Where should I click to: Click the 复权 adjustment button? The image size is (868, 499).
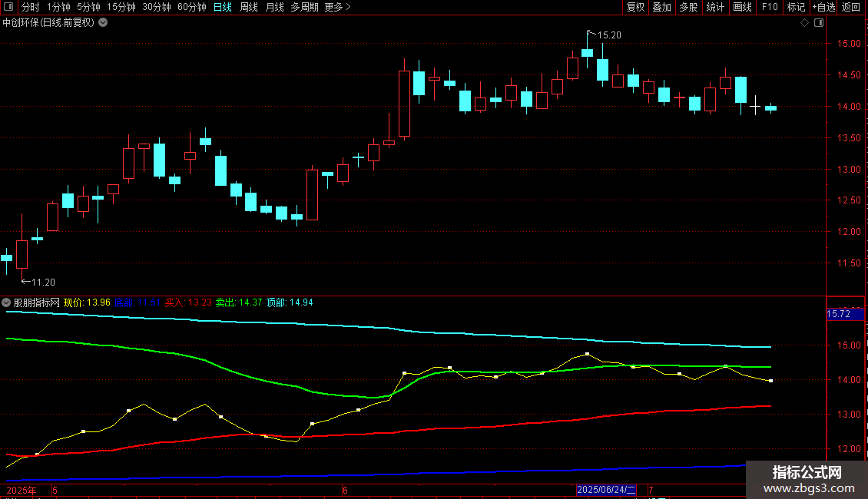tap(635, 7)
